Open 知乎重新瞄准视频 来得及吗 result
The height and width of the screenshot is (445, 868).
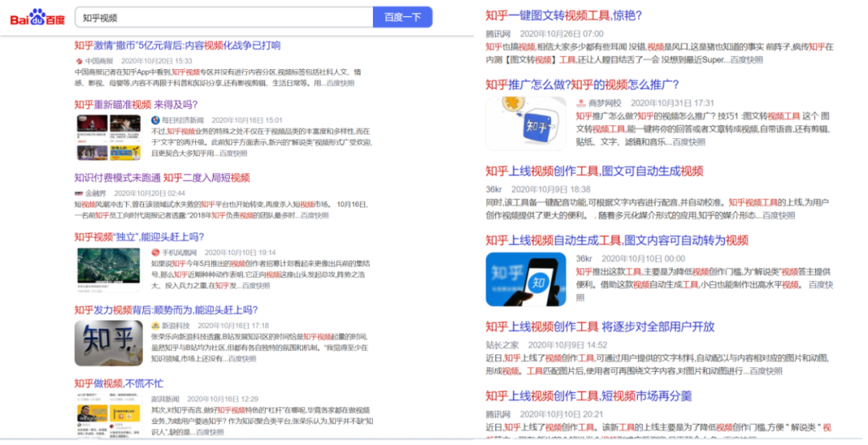click(x=136, y=104)
